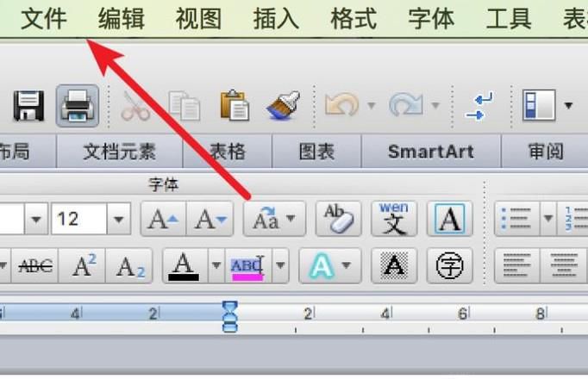Open the 插入 menu
This screenshot has height=379, width=588.
(277, 19)
